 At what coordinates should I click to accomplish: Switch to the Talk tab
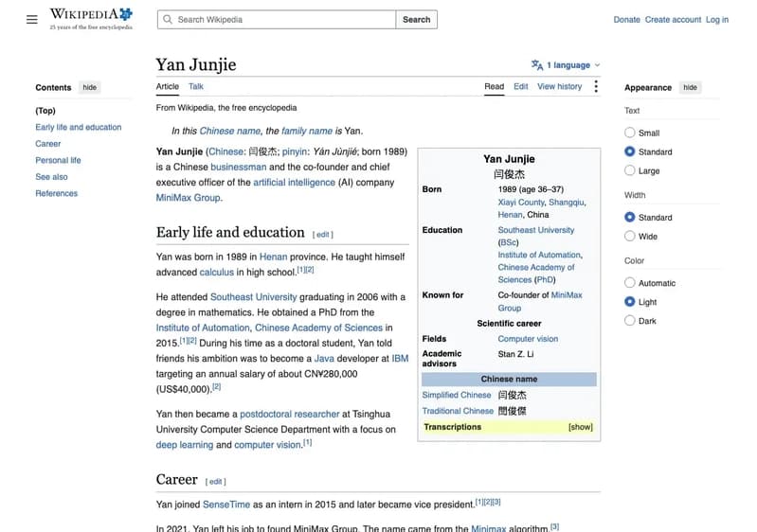coord(196,86)
